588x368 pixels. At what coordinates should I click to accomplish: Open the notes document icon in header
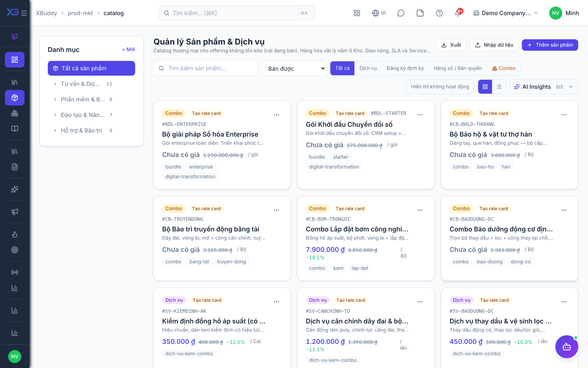(420, 13)
